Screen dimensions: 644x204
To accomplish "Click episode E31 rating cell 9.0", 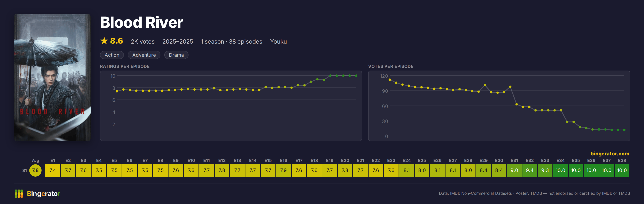I will pyautogui.click(x=514, y=170).
